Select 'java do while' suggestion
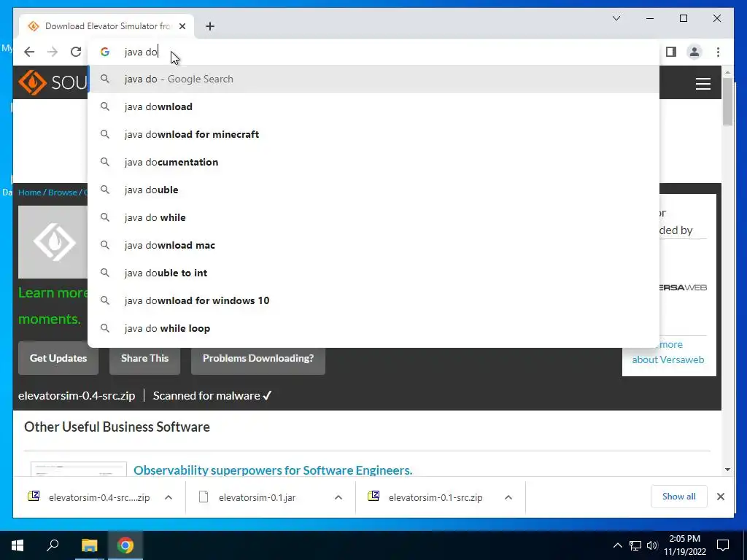 373,217
